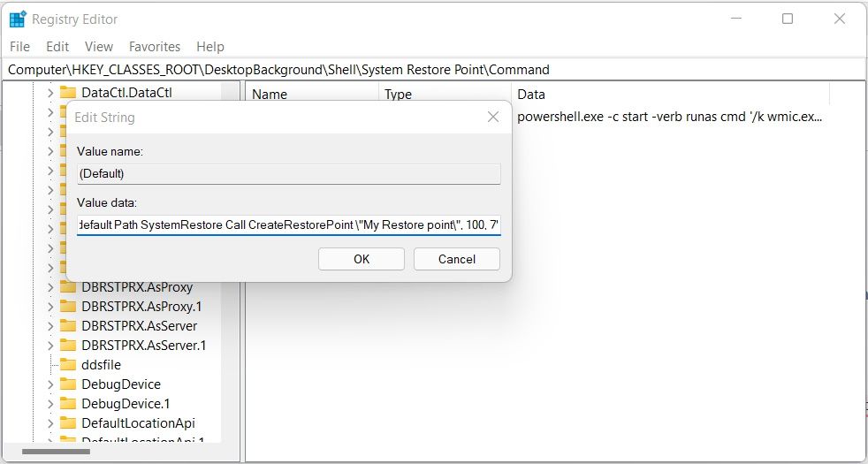Close the Edit String dialog
This screenshot has height=464, width=868.
[492, 117]
